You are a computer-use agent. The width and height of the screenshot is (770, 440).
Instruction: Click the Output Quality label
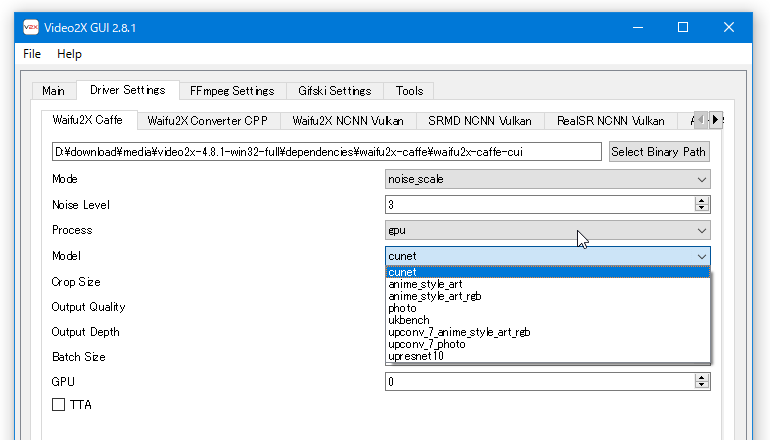[x=88, y=307]
